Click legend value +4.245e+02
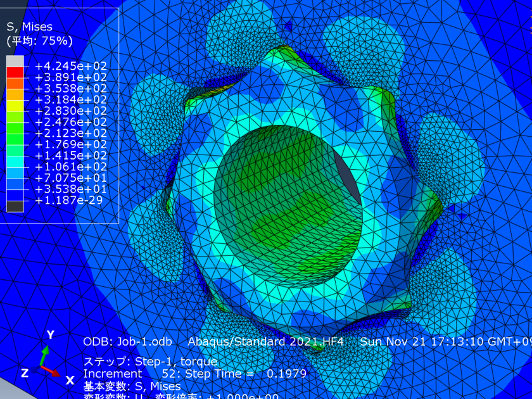Viewport: 532px width, 399px height. pyautogui.click(x=71, y=66)
